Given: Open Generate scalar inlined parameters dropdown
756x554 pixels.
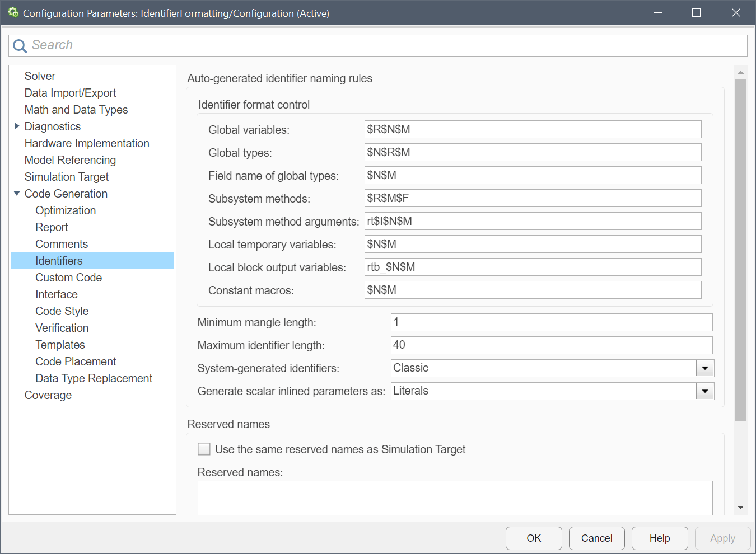Looking at the screenshot, I should point(705,391).
